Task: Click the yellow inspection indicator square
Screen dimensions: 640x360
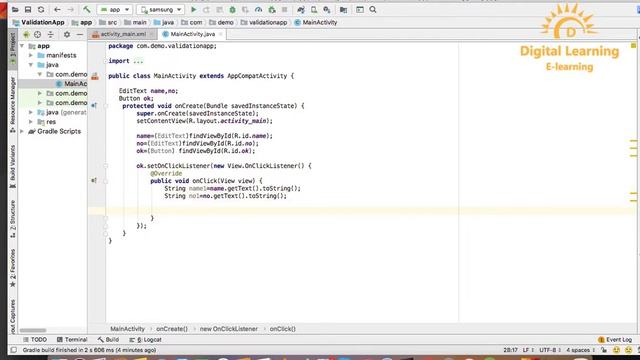Action: 633,45
